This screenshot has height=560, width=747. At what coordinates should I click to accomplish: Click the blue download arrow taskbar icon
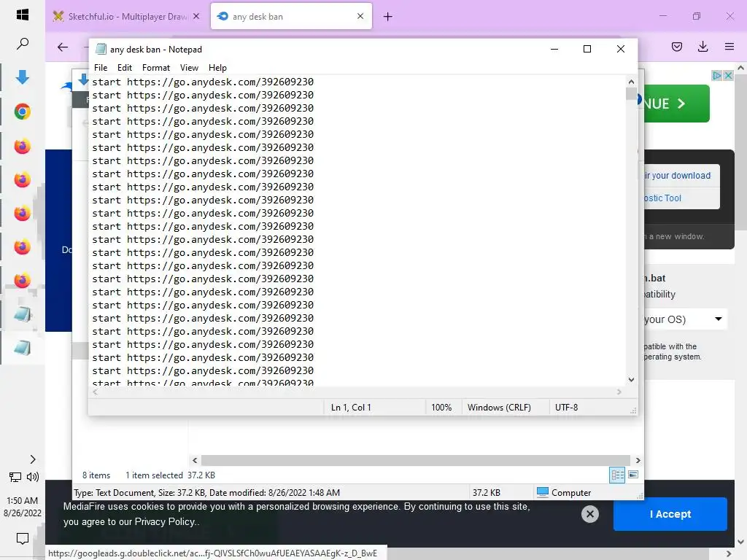(23, 77)
